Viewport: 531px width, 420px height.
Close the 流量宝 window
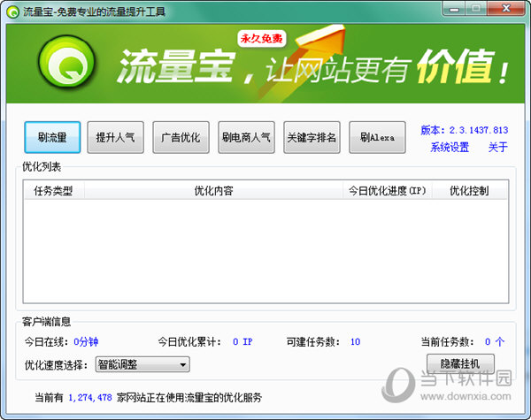click(506, 9)
